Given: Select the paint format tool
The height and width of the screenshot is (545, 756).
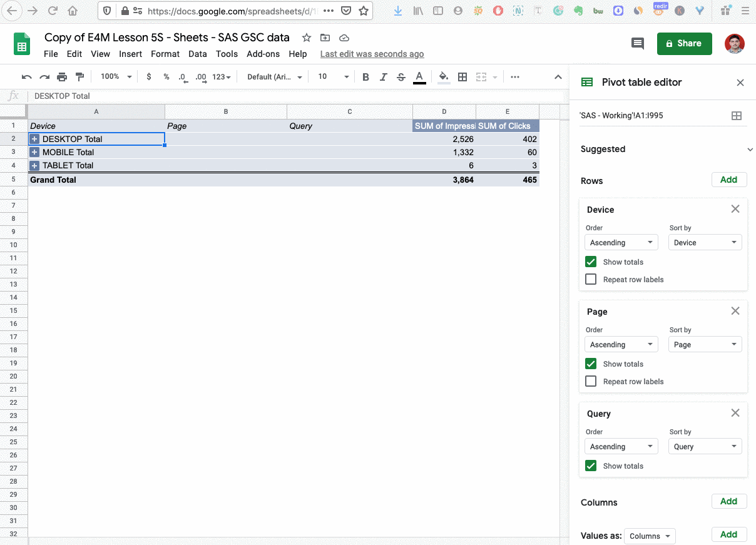Looking at the screenshot, I should 79,77.
